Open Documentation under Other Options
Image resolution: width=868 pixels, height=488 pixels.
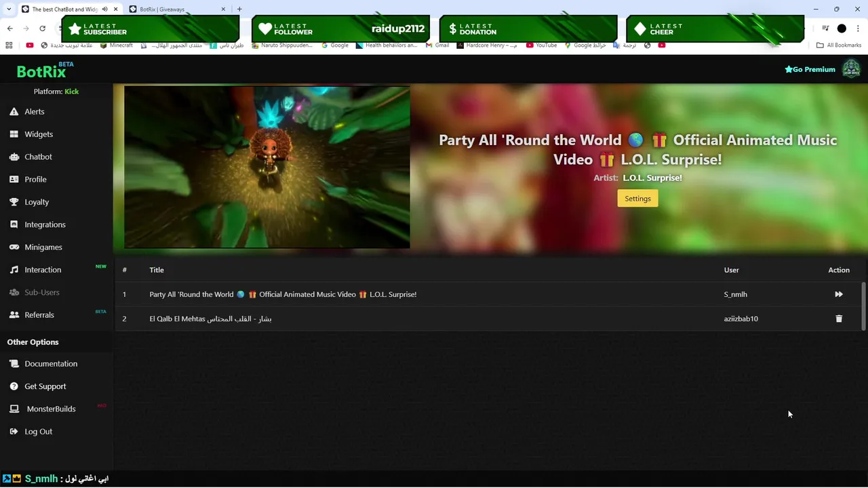51,364
